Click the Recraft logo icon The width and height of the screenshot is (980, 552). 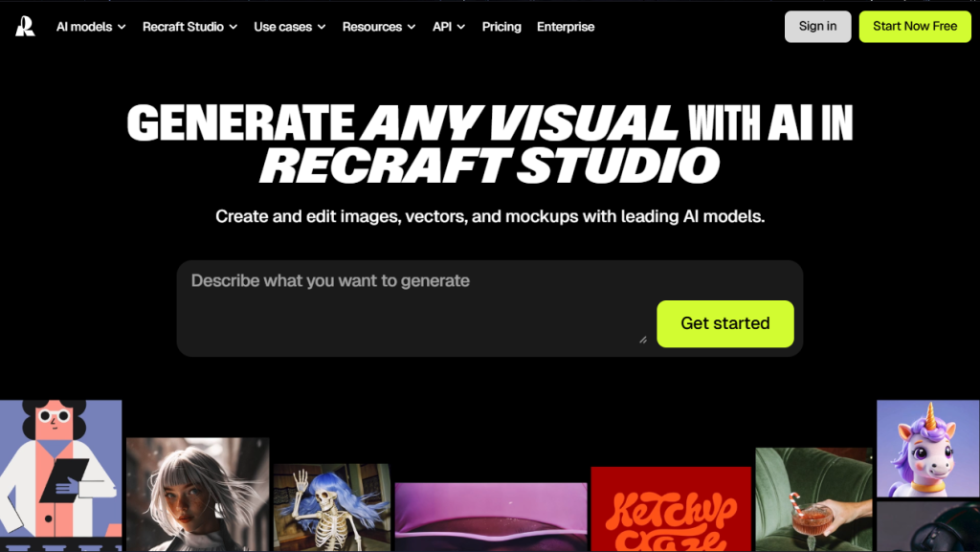(25, 26)
